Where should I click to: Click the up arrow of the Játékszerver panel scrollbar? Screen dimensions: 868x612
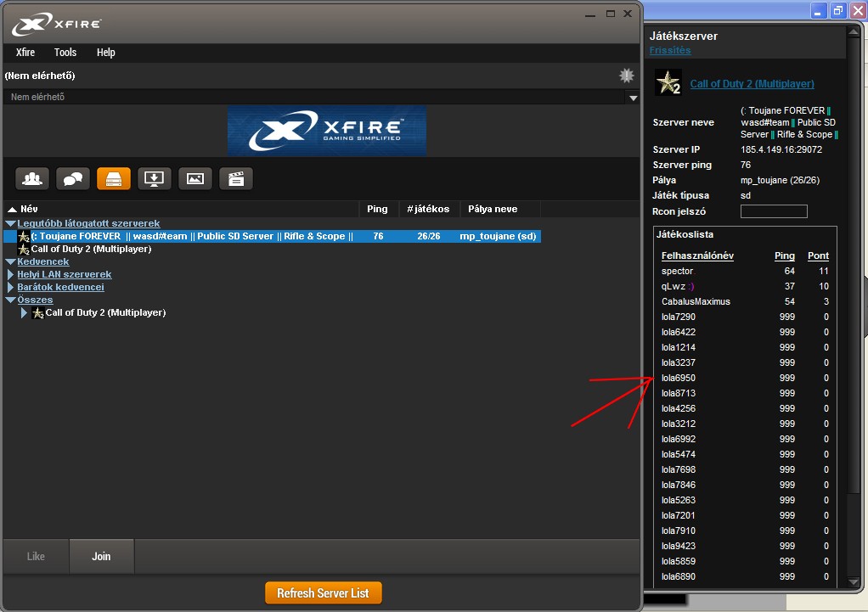click(x=854, y=32)
